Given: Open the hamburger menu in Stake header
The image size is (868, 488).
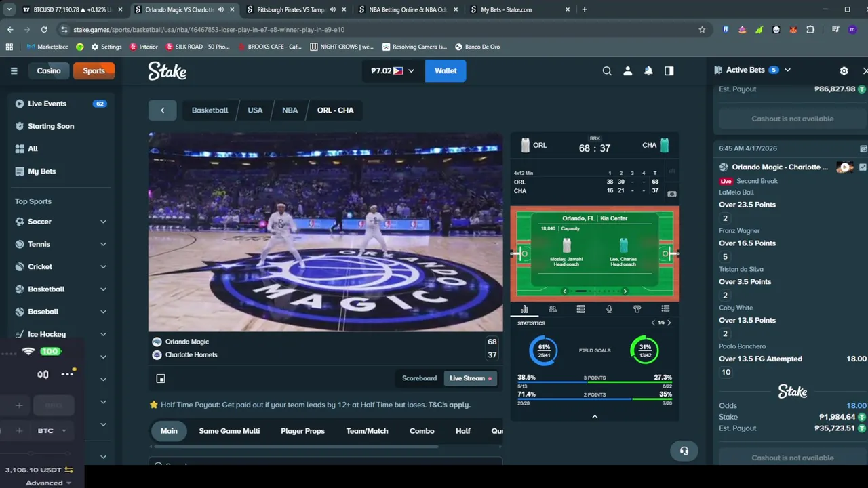Looking at the screenshot, I should (14, 70).
